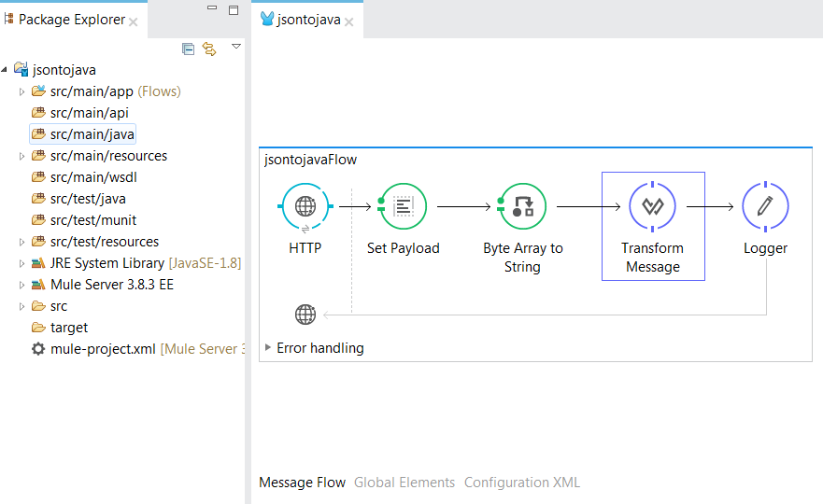
Task: Click the jsontojavaFlow title label
Action: [x=311, y=160]
